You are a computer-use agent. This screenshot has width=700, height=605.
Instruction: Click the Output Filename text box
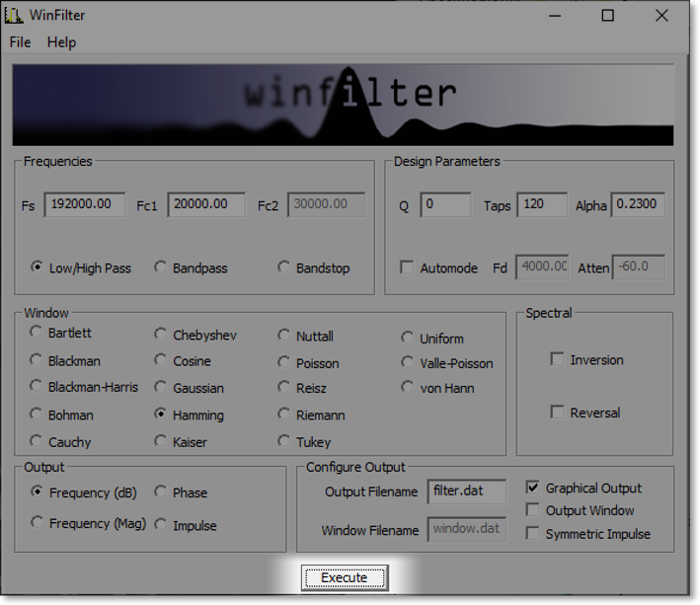click(x=466, y=492)
